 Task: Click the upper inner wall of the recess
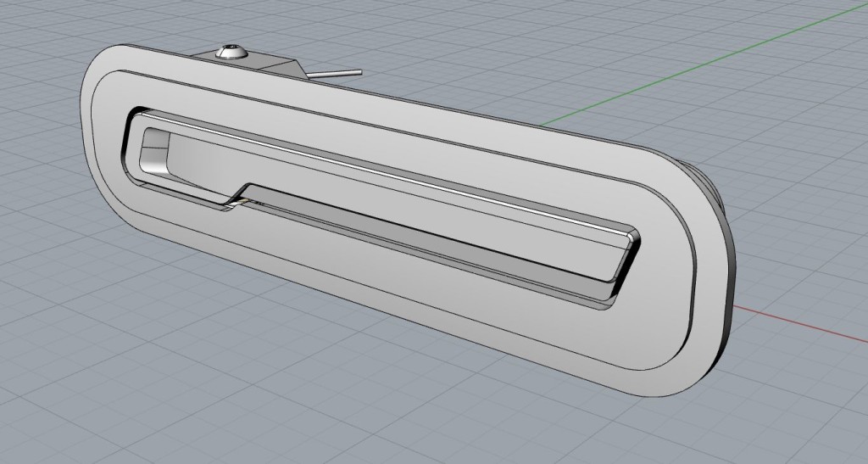(x=381, y=163)
